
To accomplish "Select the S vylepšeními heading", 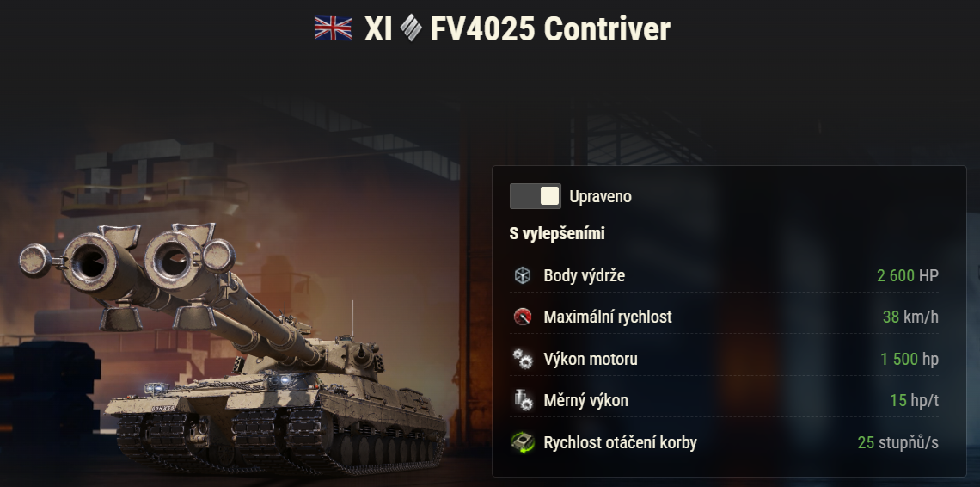I will [x=557, y=233].
